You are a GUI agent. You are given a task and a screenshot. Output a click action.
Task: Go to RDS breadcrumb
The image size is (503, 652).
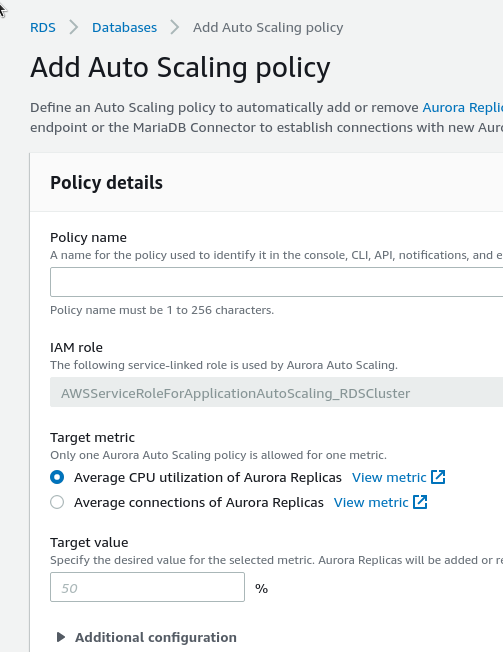click(x=43, y=27)
